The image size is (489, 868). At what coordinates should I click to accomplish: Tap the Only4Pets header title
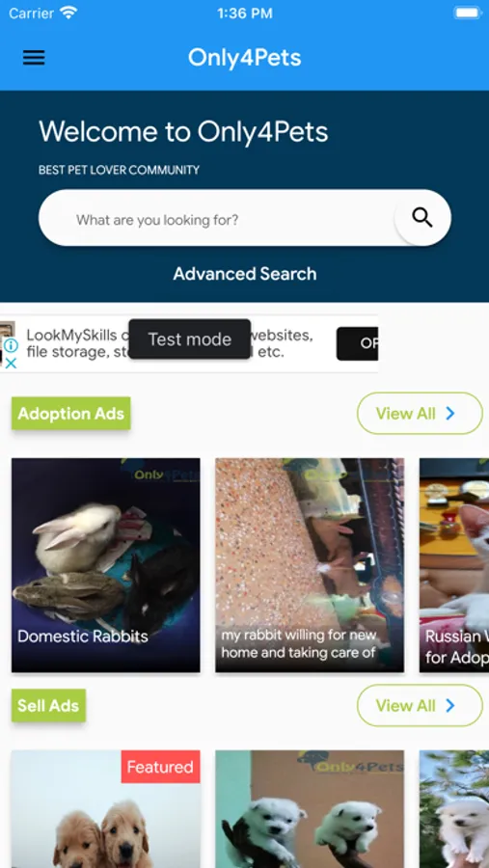[245, 58]
